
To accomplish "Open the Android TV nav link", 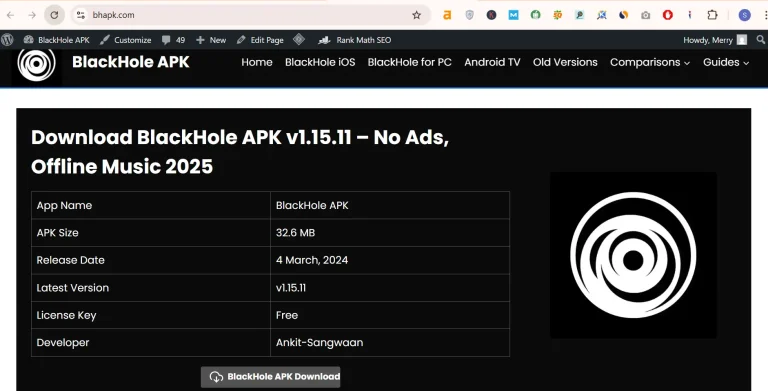I will [492, 62].
